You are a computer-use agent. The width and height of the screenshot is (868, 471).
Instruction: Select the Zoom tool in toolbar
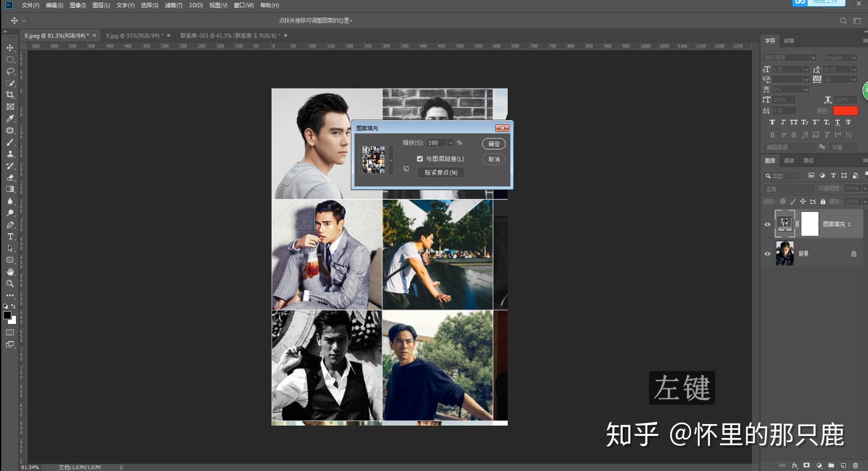click(10, 284)
